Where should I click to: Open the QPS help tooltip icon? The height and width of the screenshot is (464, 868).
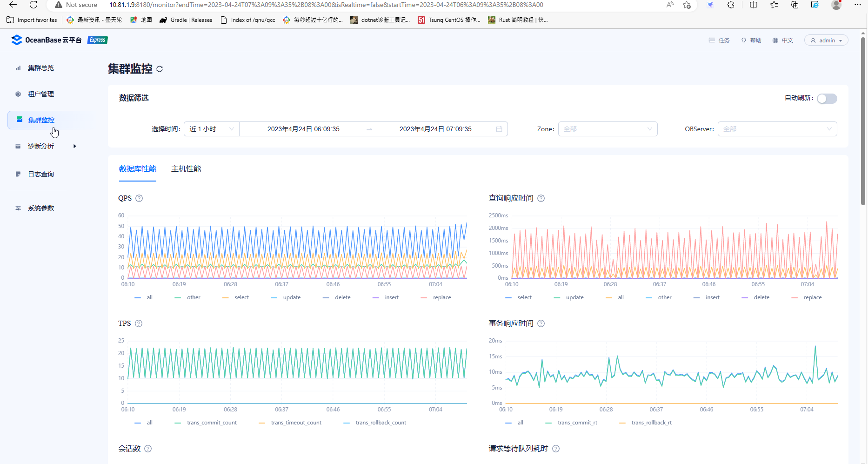pyautogui.click(x=139, y=198)
